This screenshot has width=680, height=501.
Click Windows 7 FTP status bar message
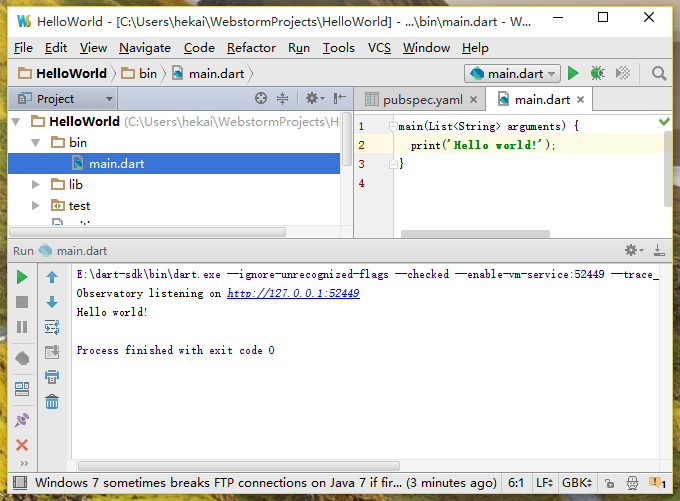click(x=265, y=483)
